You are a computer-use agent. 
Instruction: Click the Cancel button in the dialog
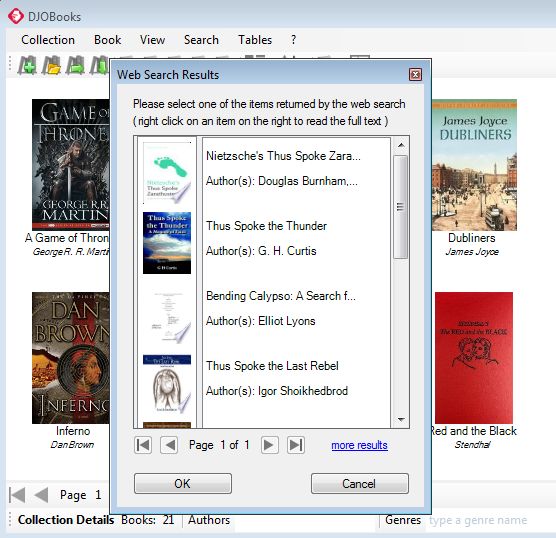pyautogui.click(x=360, y=483)
